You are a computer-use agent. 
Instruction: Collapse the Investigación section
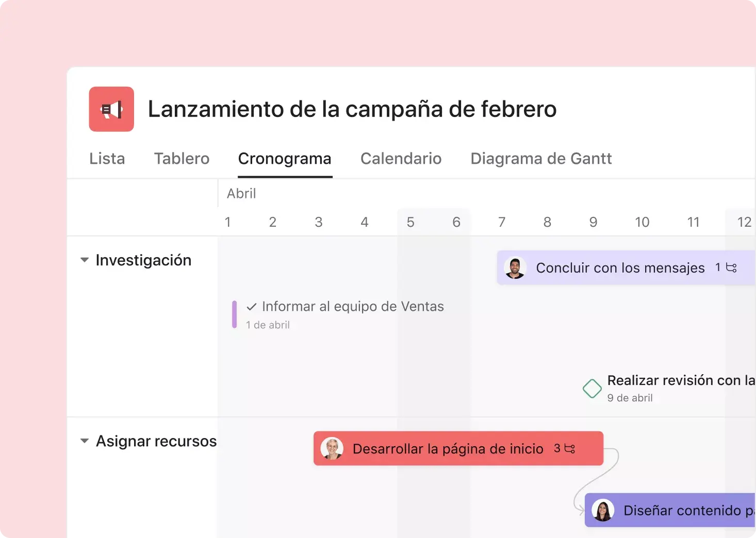85,260
